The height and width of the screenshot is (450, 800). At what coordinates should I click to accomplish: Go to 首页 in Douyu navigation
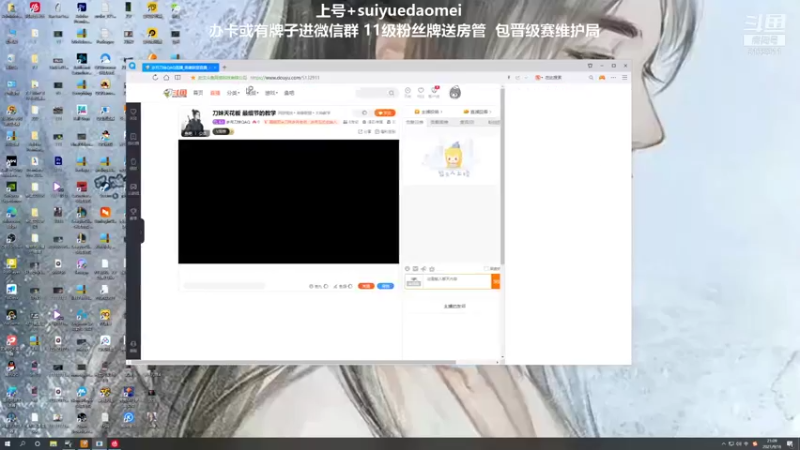click(x=198, y=93)
